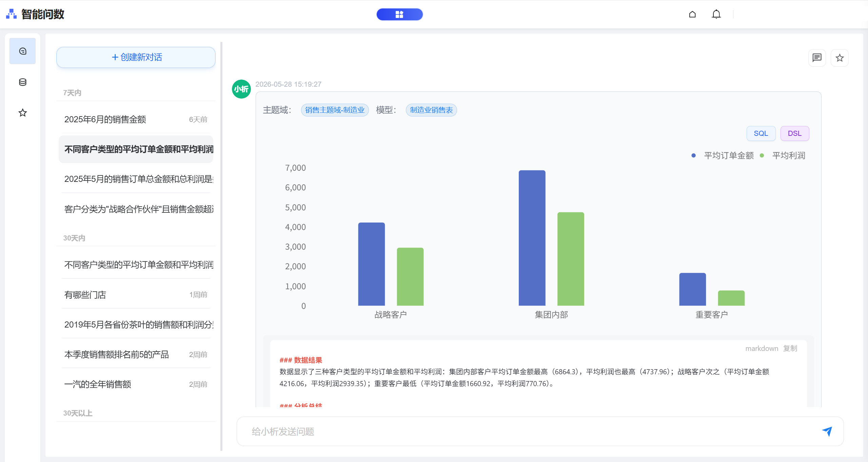Toggle 平均订单金额 legend series

pyautogui.click(x=722, y=155)
